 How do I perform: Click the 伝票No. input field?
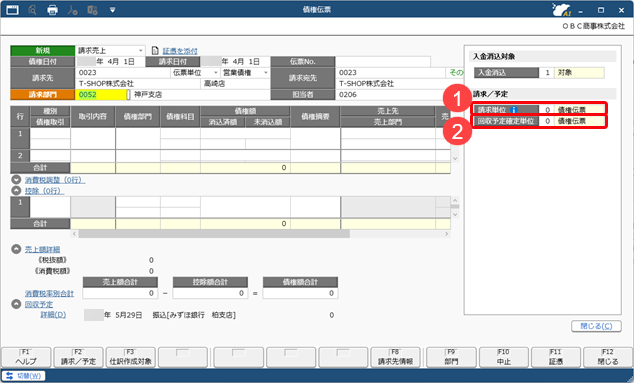383,61
